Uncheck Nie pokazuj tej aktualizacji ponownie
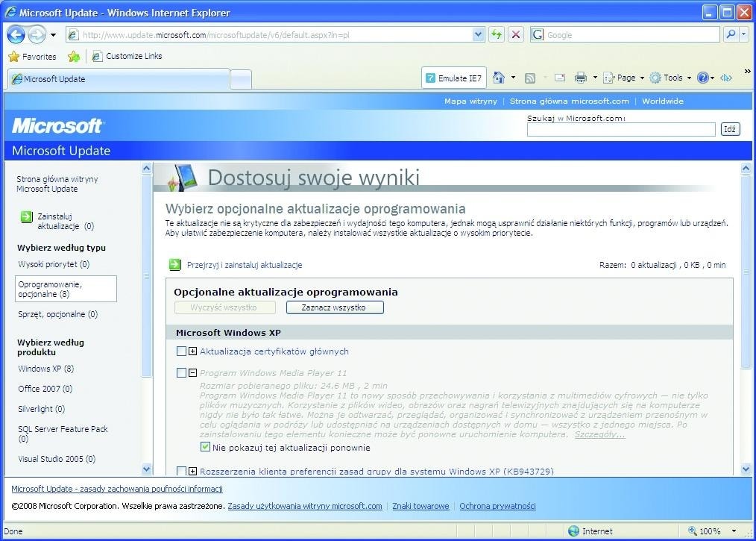Image resolution: width=756 pixels, height=541 pixels. tap(204, 447)
